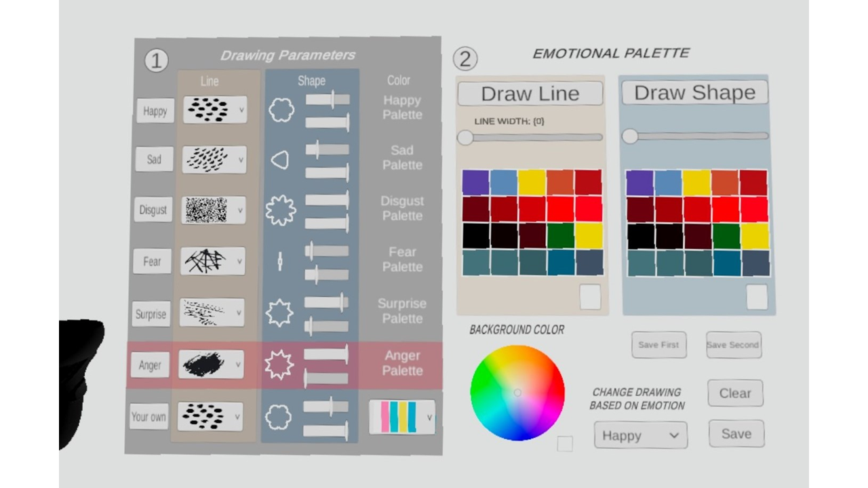Select the Happy emotion button
Screen dimensions: 868x488
pos(155,110)
